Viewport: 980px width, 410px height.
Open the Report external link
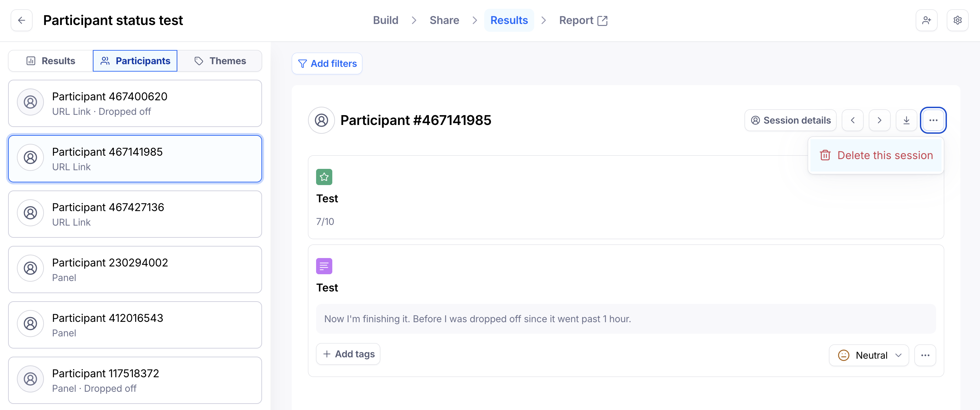(x=583, y=20)
